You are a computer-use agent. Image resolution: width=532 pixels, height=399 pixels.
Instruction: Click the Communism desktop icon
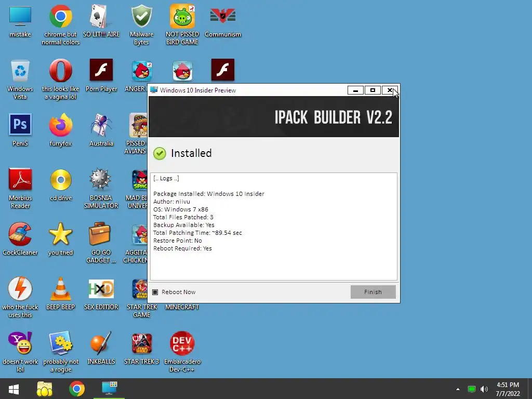click(x=222, y=16)
